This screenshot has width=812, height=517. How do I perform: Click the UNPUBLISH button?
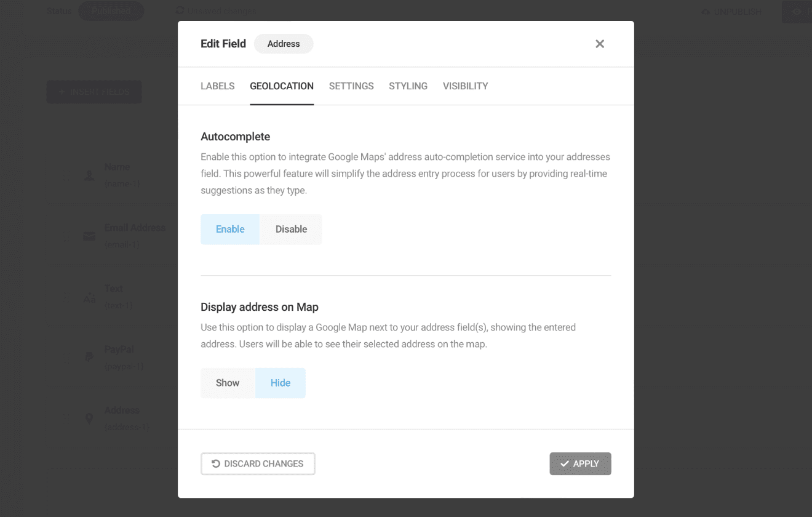731,11
